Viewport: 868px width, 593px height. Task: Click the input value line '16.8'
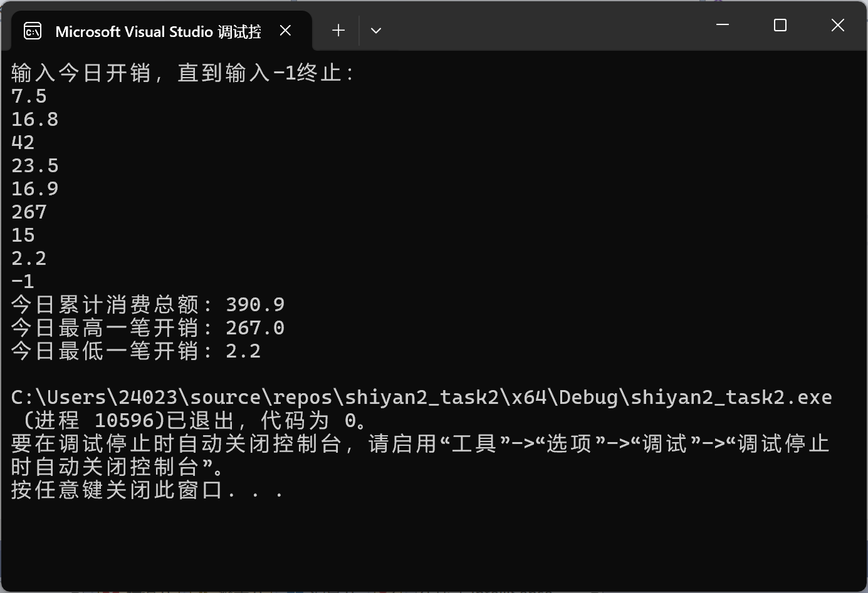[35, 120]
